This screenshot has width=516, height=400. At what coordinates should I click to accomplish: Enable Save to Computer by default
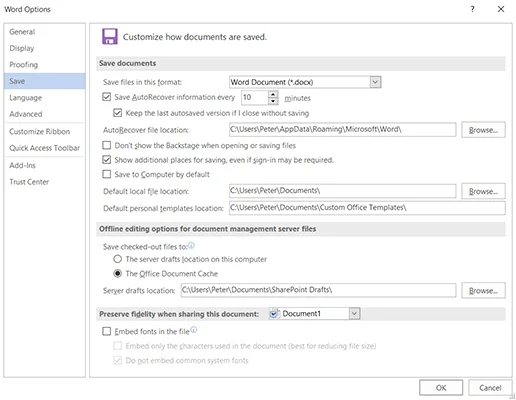(107, 174)
